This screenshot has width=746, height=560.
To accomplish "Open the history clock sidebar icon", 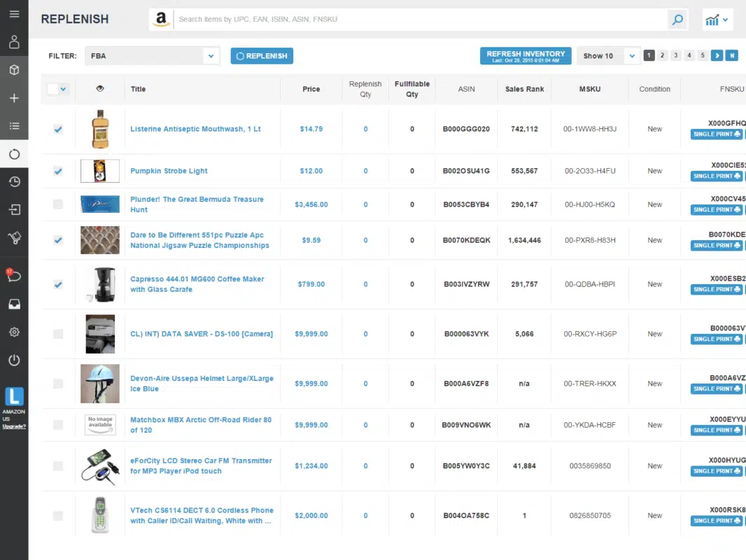I will tap(14, 182).
